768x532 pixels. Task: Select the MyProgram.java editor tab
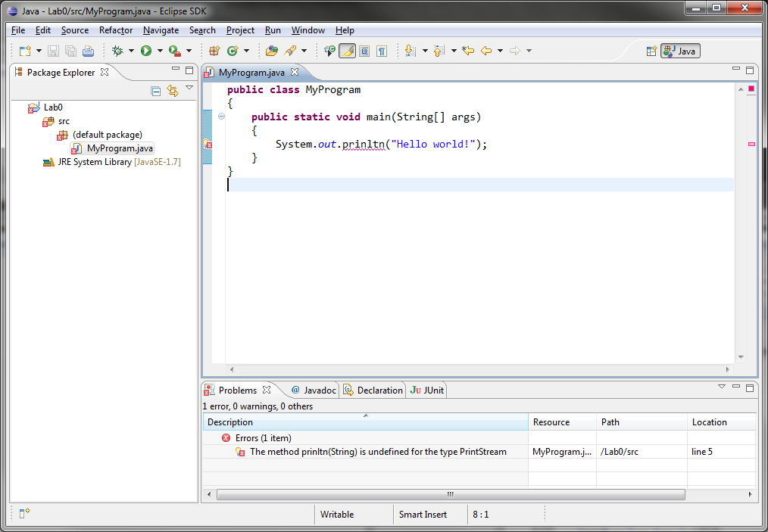[251, 73]
